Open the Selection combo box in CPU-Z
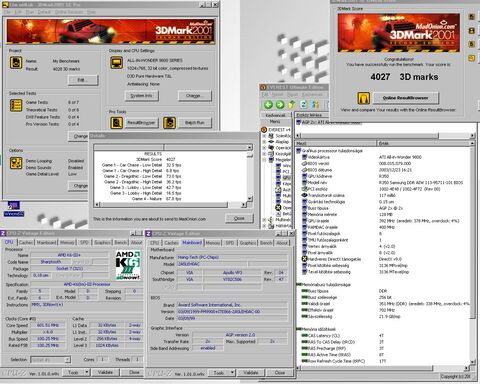Screen dimensions: 480x384 click(x=50, y=360)
